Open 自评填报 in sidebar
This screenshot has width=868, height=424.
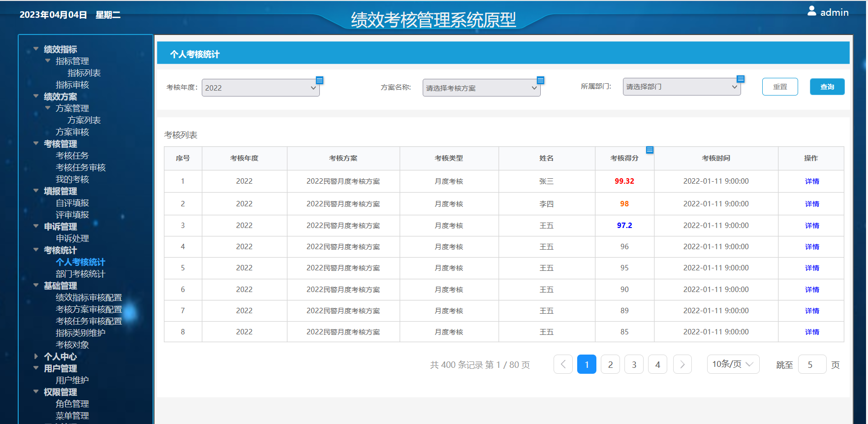pos(72,203)
